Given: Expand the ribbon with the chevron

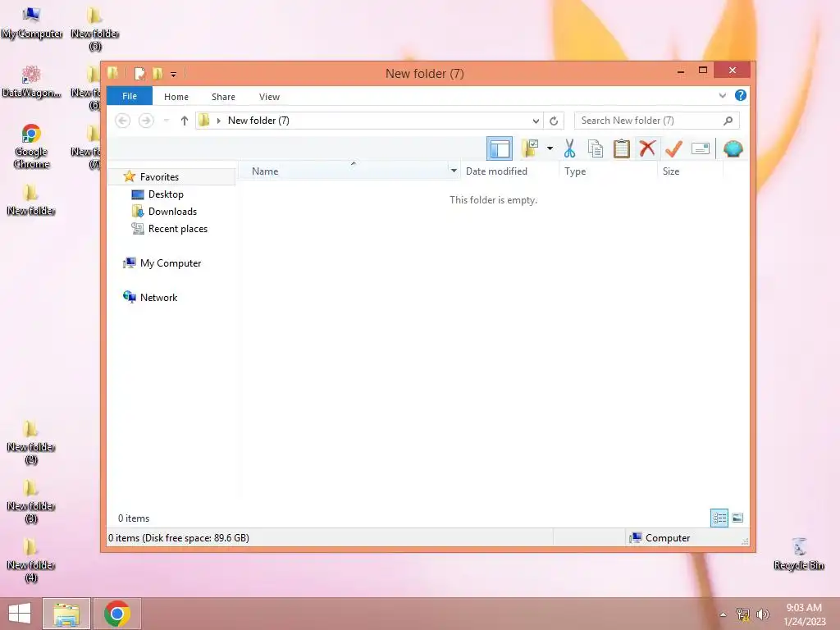Looking at the screenshot, I should 722,95.
